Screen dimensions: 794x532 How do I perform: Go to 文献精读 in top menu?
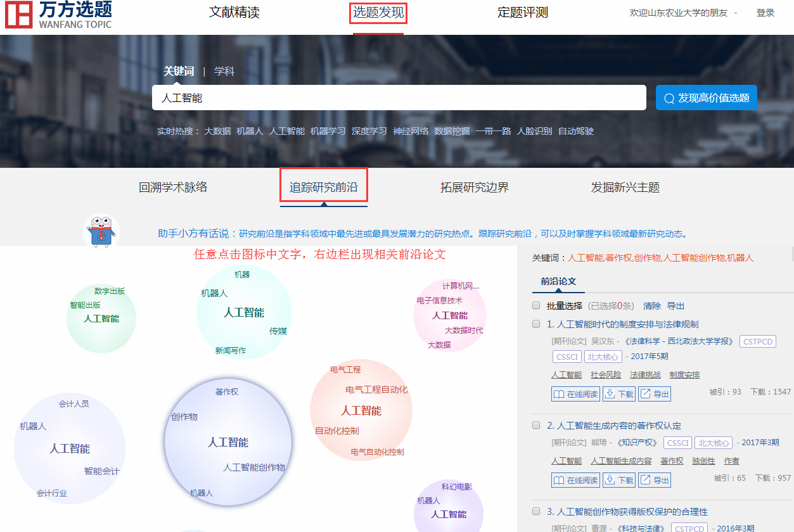[234, 13]
